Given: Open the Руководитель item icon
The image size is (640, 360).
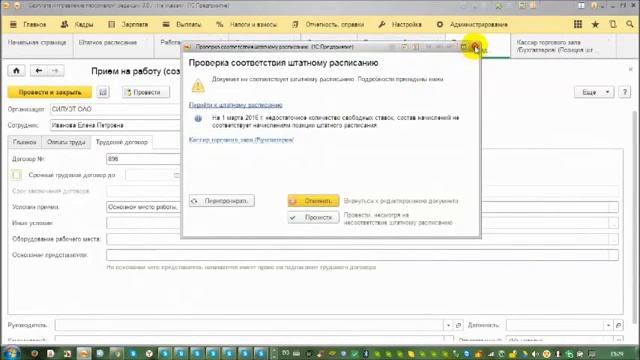Looking at the screenshot, I should click(x=458, y=325).
